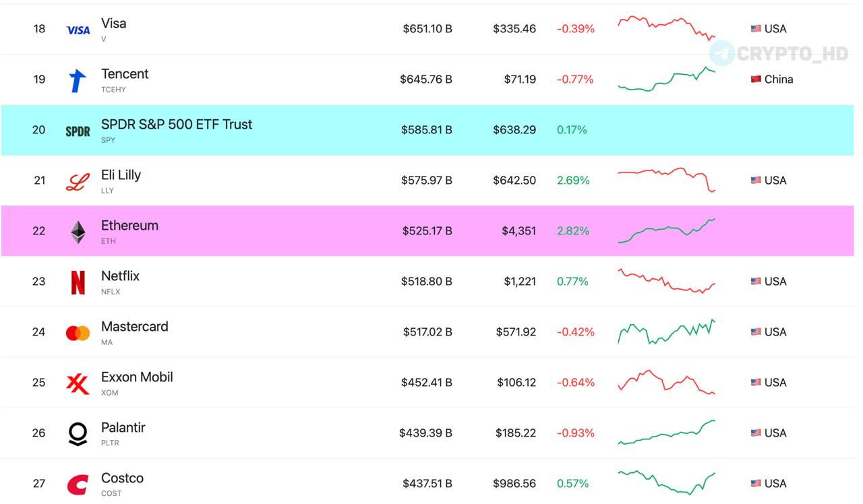Select Palantir daily change -0.93%
Image resolution: width=863 pixels, height=504 pixels.
coord(576,433)
